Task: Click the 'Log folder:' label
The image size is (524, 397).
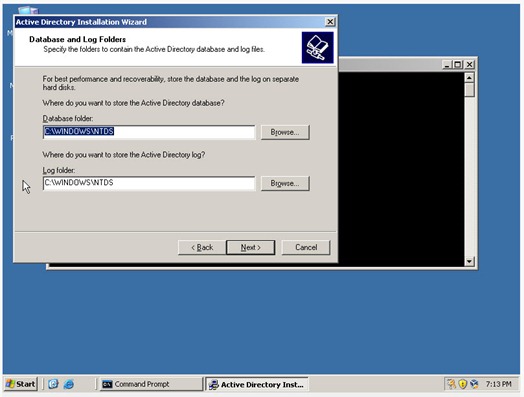Action: [x=59, y=170]
